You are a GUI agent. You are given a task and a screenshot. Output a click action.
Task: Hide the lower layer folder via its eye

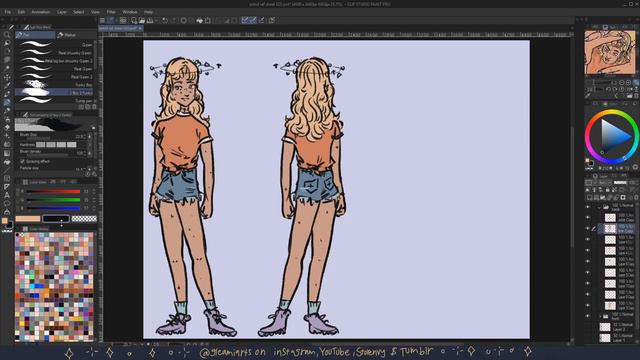tap(588, 316)
